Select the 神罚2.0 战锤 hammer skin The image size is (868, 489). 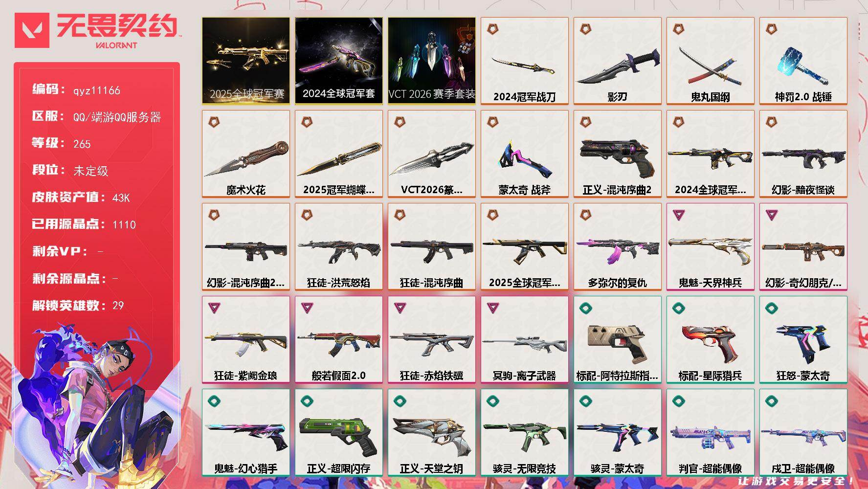pos(803,61)
